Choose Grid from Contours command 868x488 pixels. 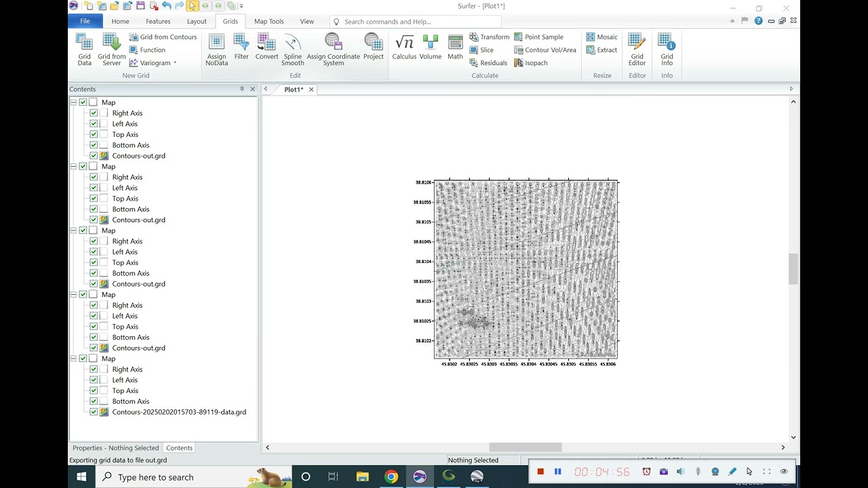pos(163,37)
